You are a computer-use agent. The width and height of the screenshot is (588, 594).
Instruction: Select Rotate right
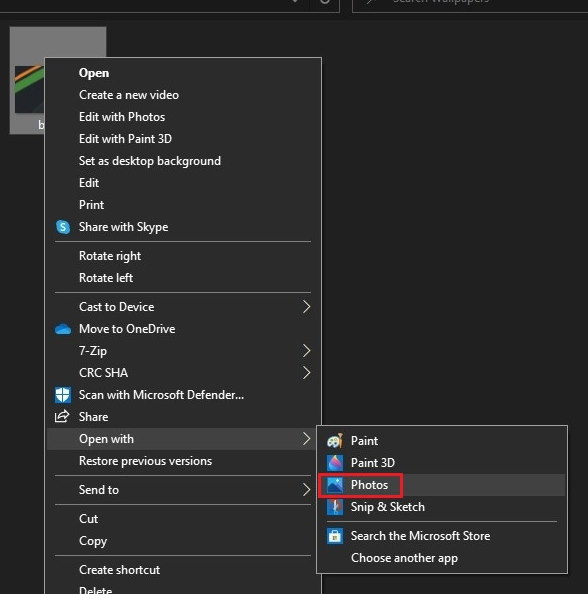click(x=183, y=256)
